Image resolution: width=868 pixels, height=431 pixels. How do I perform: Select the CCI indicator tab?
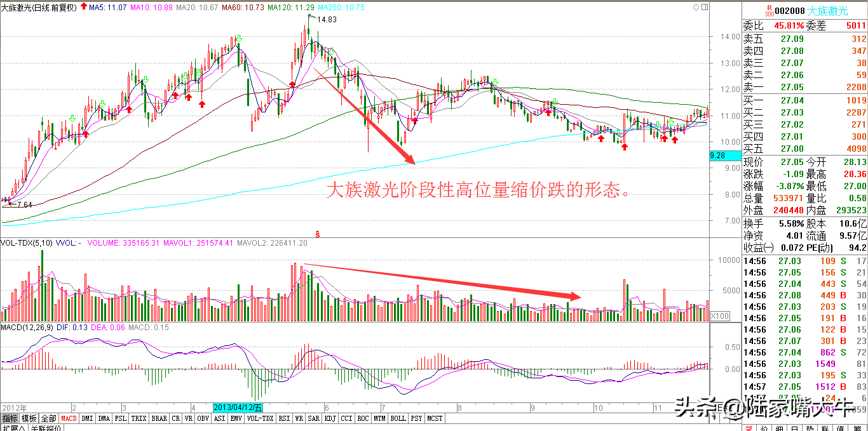click(347, 418)
